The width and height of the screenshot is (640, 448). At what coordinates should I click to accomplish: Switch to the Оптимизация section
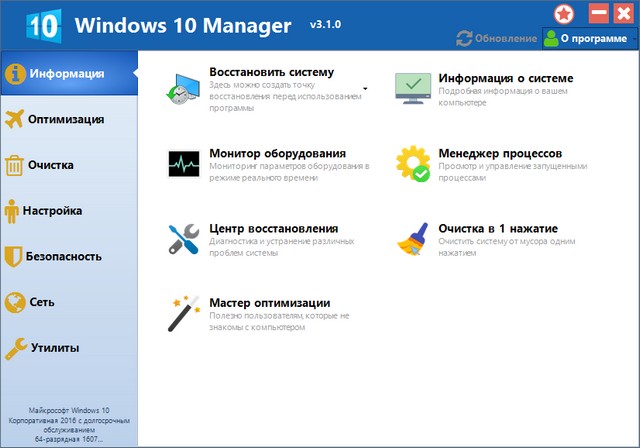pyautogui.click(x=69, y=119)
